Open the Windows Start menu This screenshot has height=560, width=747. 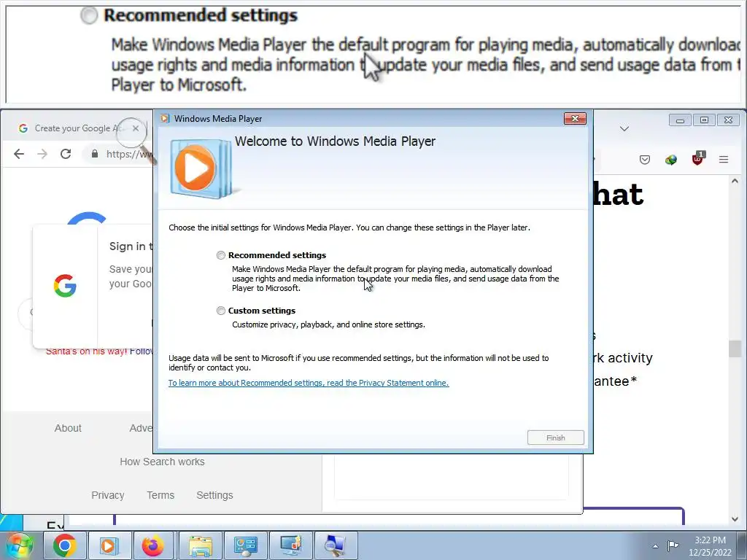point(19,545)
